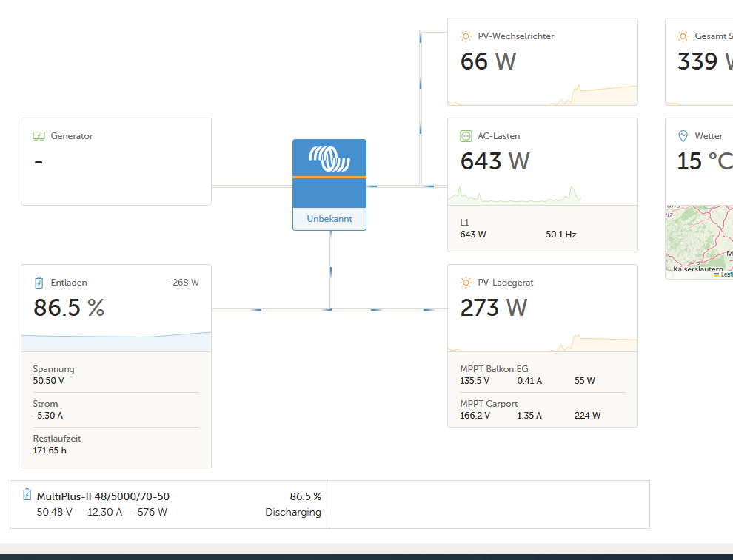Viewport: 733px width, 560px height.
Task: Click the PV-Ladegerät 273 W graph
Action: point(543,343)
